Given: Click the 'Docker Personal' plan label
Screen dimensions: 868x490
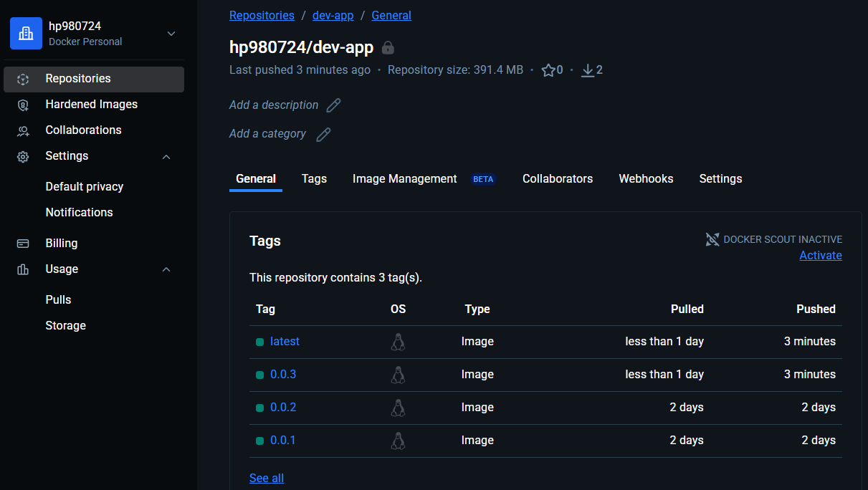Looking at the screenshot, I should tap(85, 42).
